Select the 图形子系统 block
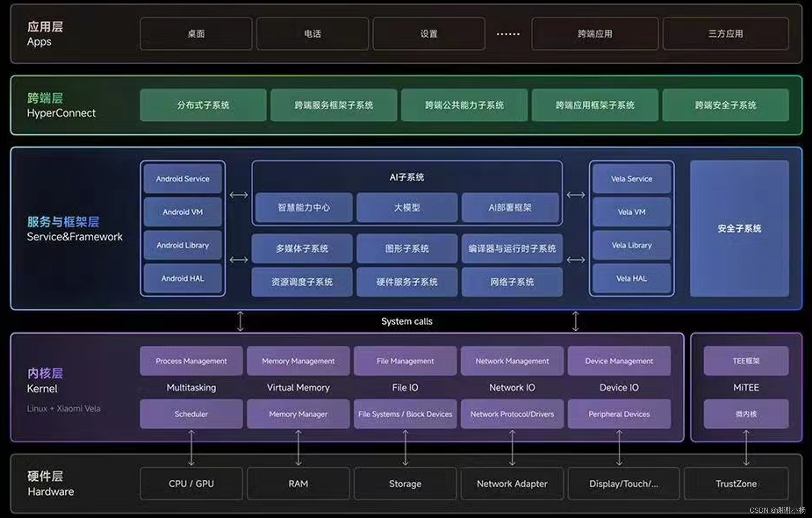 point(407,249)
